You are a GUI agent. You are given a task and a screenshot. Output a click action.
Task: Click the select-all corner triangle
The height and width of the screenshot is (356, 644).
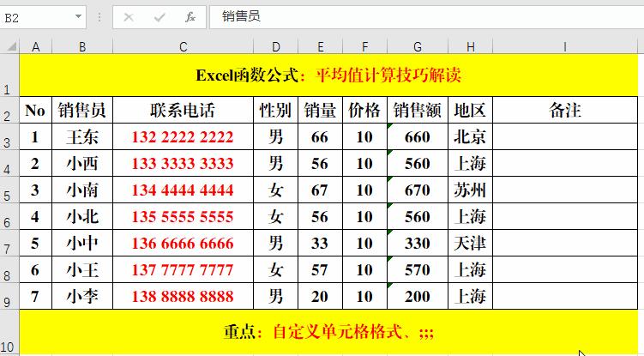click(x=12, y=46)
